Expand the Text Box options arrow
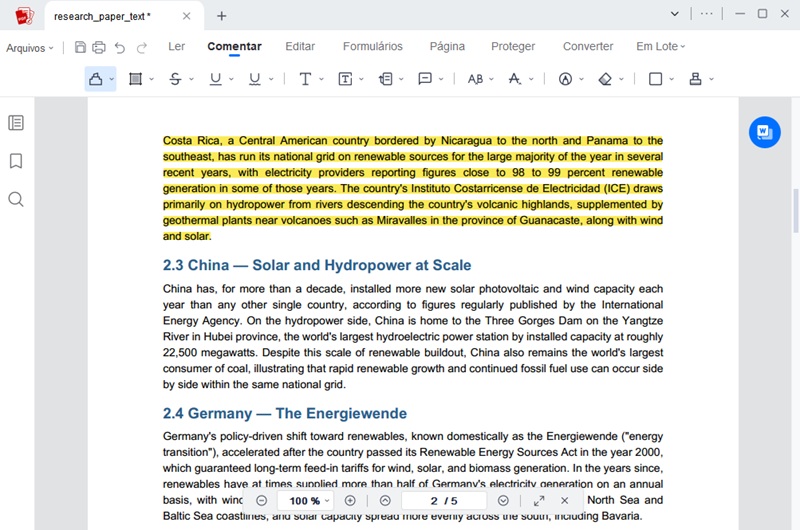 pos(361,79)
